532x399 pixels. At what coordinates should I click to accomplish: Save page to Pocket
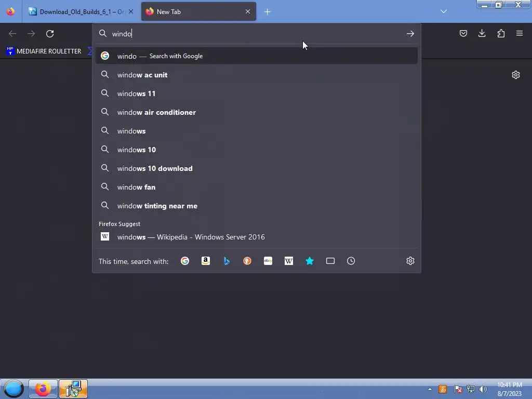[x=463, y=33]
